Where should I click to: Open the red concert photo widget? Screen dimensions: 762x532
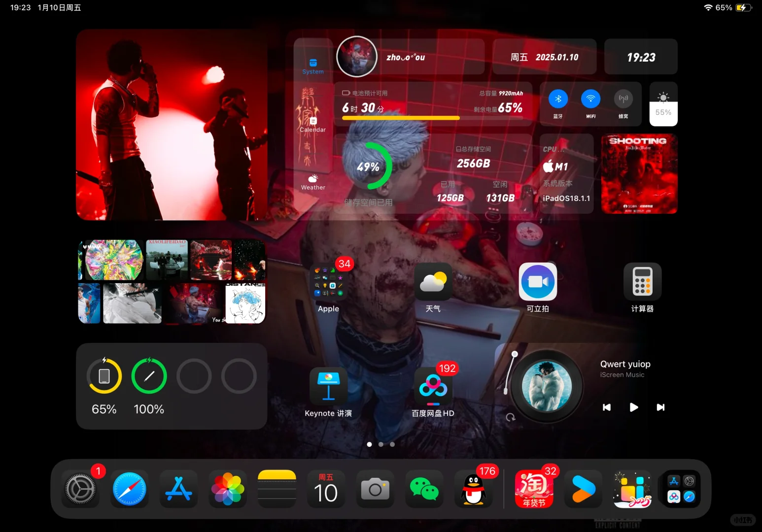tap(172, 125)
